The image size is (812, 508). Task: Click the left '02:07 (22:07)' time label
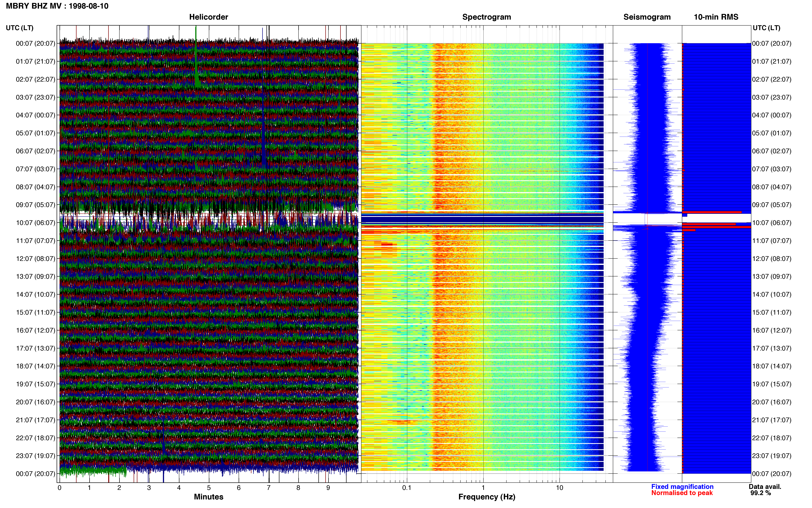pyautogui.click(x=36, y=79)
